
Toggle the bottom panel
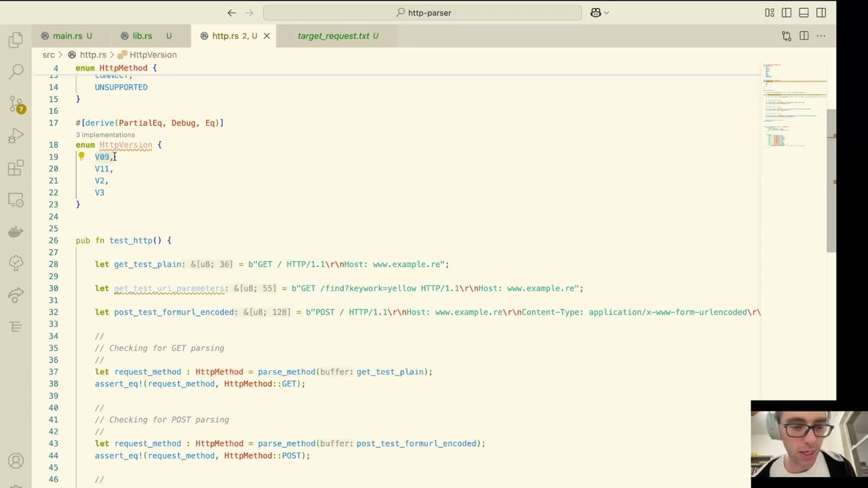click(804, 12)
